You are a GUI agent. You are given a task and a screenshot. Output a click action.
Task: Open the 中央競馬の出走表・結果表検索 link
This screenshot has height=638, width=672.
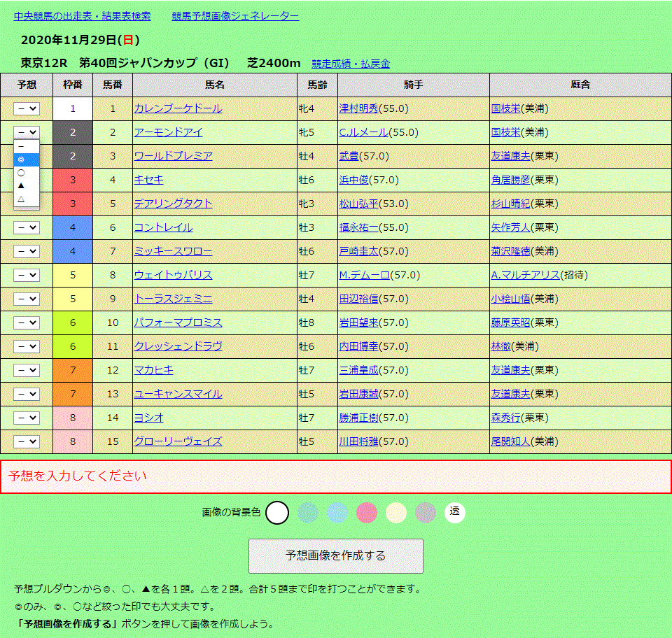click(x=82, y=16)
